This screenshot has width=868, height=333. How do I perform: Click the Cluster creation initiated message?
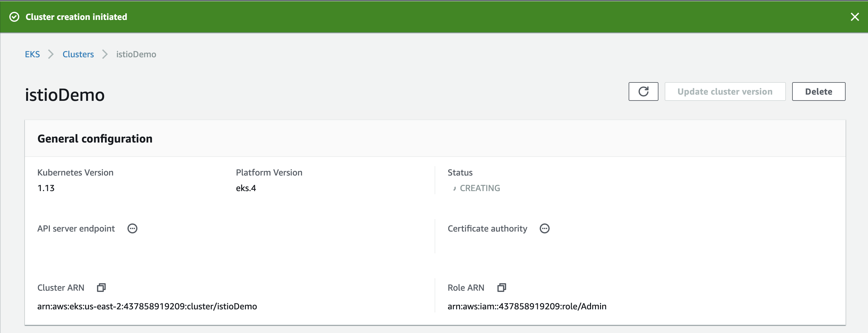click(76, 17)
